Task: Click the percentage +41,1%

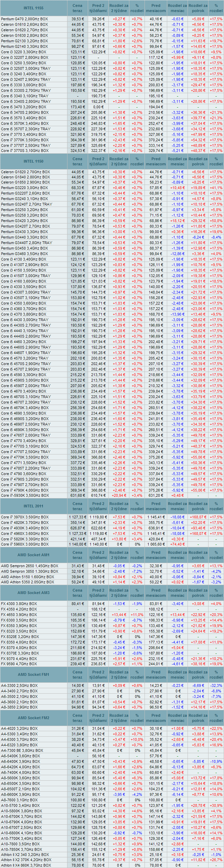Action: click(x=216, y=188)
